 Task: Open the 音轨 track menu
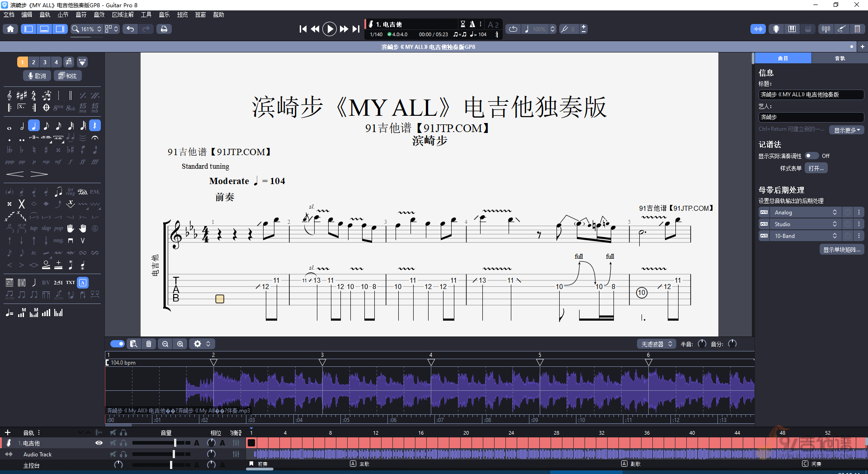click(45, 14)
